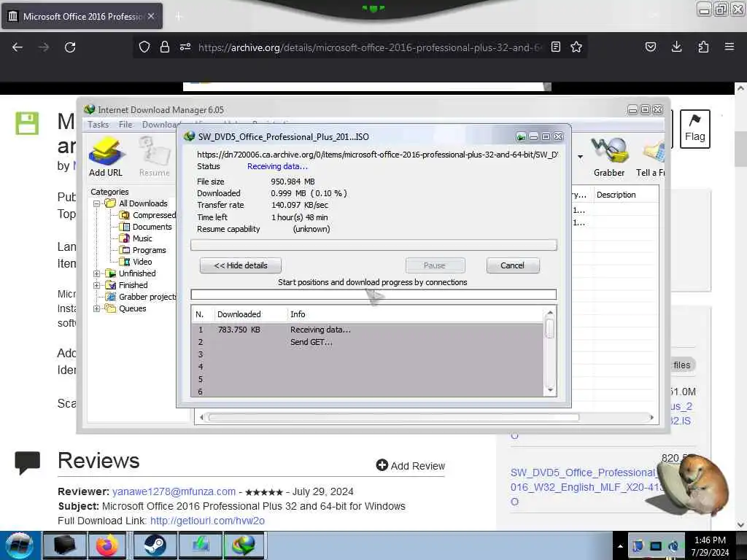The height and width of the screenshot is (560, 747).
Task: Open reviewer yanawe1278@mfunza.com link
Action: click(174, 491)
